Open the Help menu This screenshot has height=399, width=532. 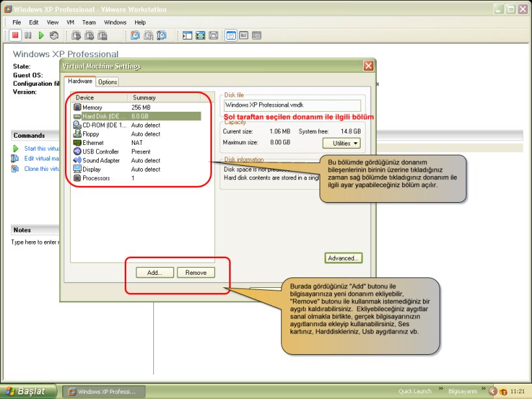click(140, 22)
